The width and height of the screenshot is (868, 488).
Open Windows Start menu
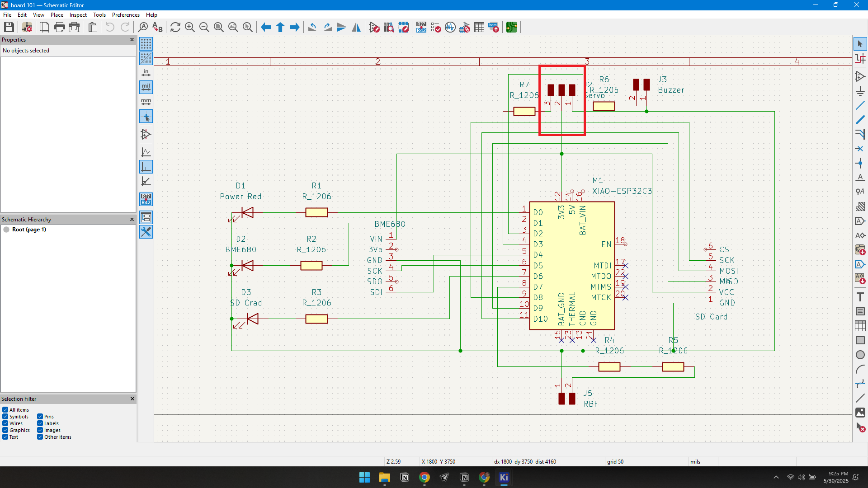pyautogui.click(x=364, y=477)
